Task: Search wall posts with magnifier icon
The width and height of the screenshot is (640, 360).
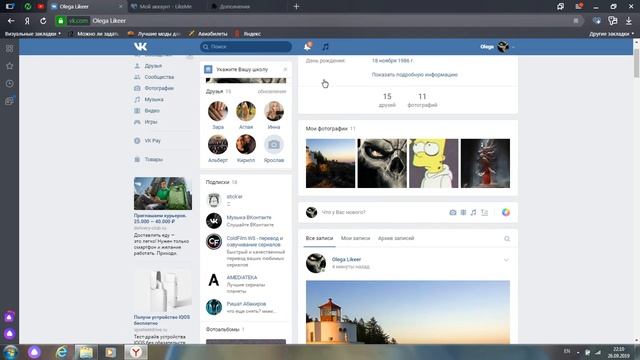Action: tap(507, 239)
